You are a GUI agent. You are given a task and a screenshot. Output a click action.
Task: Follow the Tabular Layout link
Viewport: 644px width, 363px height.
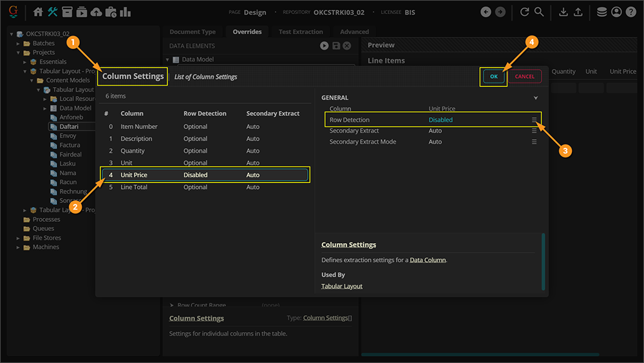point(342,286)
